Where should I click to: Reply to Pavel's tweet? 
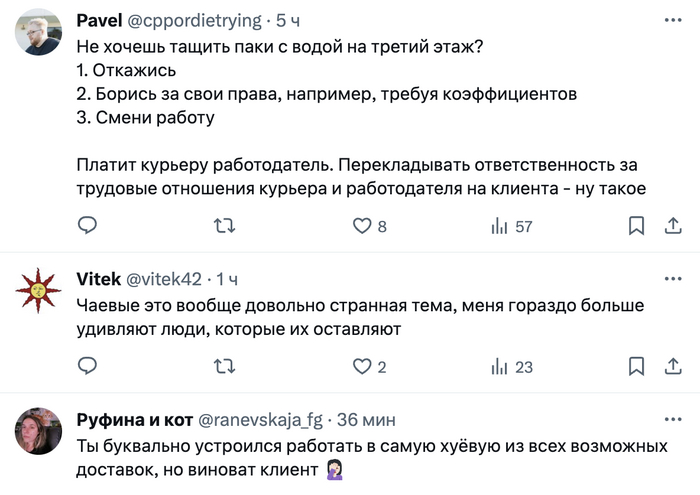click(88, 227)
